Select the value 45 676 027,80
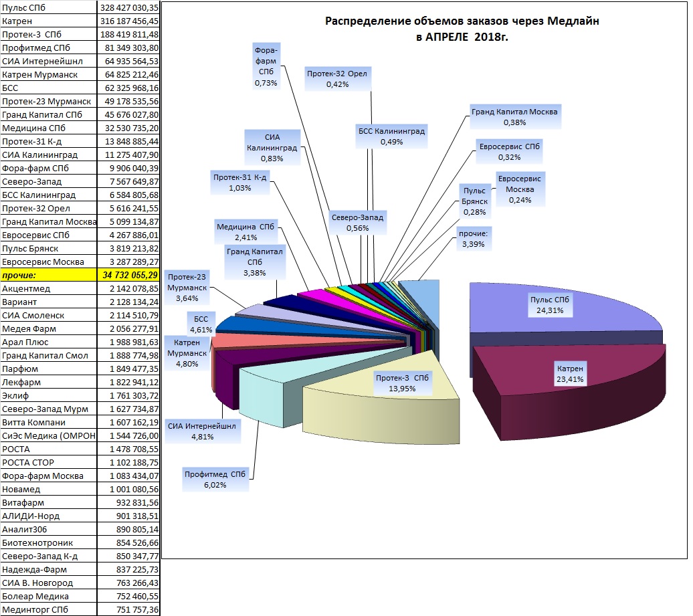The width and height of the screenshot is (693, 616). point(128,114)
